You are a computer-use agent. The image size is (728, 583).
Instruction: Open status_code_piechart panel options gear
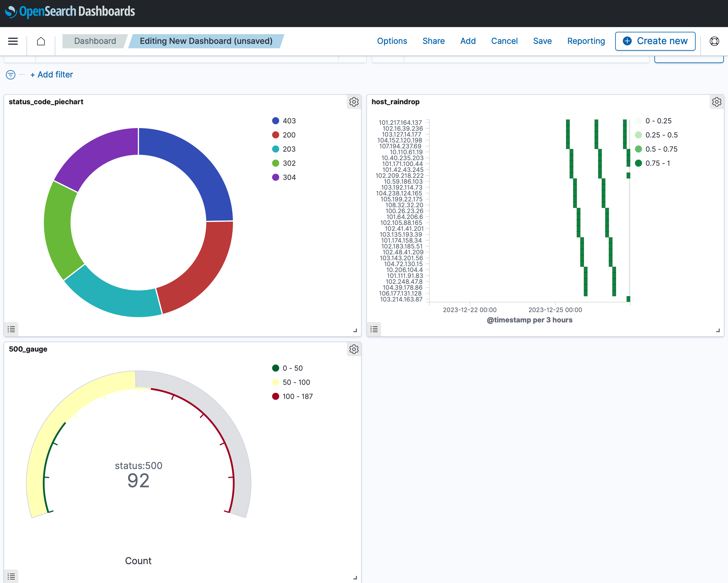[353, 102]
